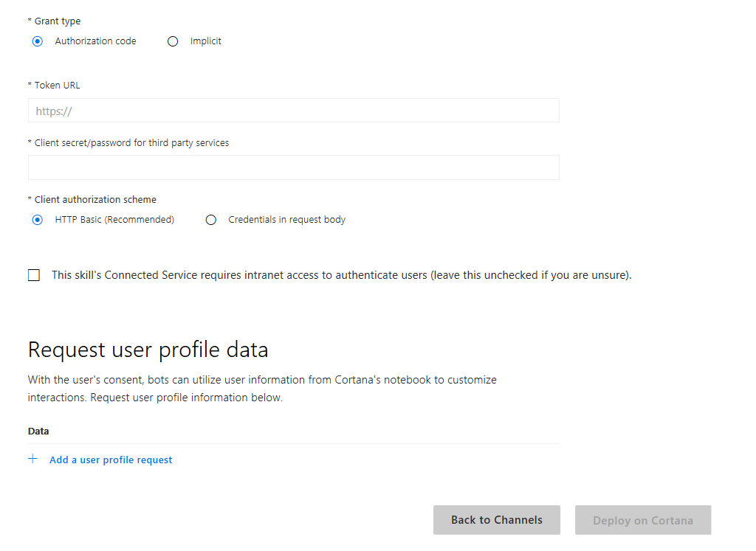Click inside the https:// placeholder box
The image size is (756, 551).
coord(293,110)
